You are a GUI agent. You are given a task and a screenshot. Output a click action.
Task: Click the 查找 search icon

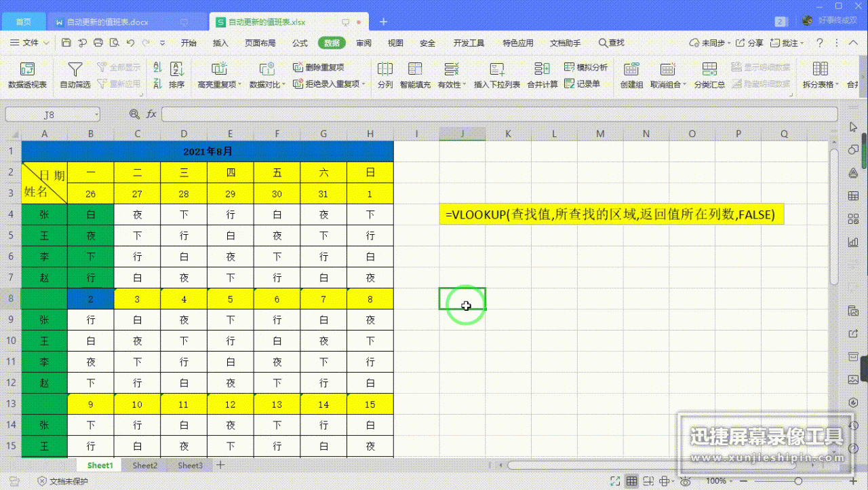coord(612,43)
